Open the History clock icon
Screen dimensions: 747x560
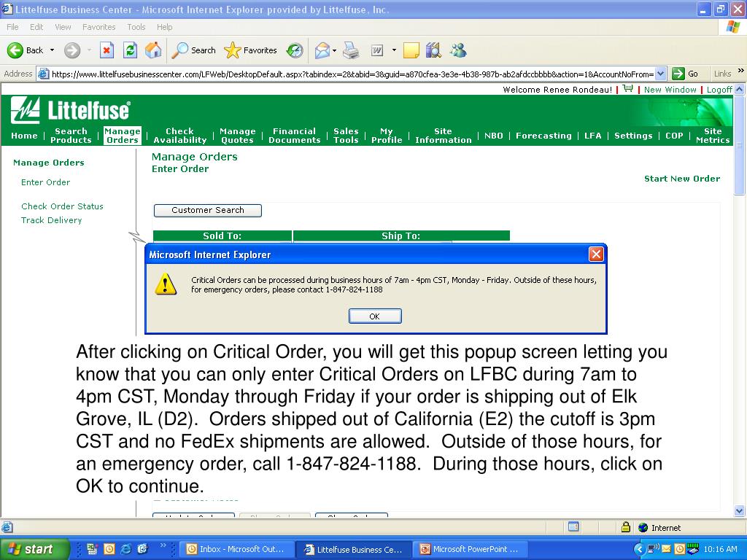(295, 50)
